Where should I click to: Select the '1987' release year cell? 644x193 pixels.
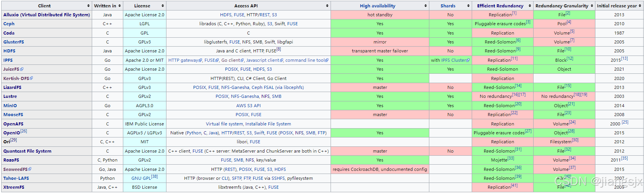pyautogui.click(x=619, y=33)
